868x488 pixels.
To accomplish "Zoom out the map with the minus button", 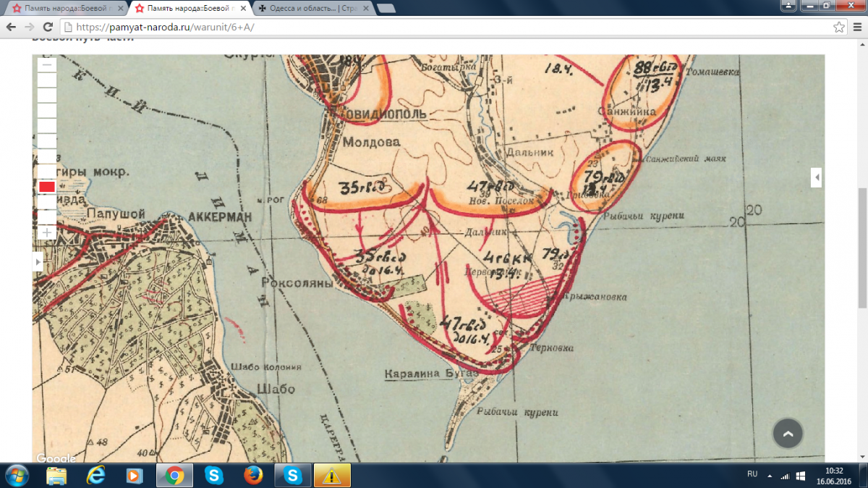I will (x=47, y=64).
